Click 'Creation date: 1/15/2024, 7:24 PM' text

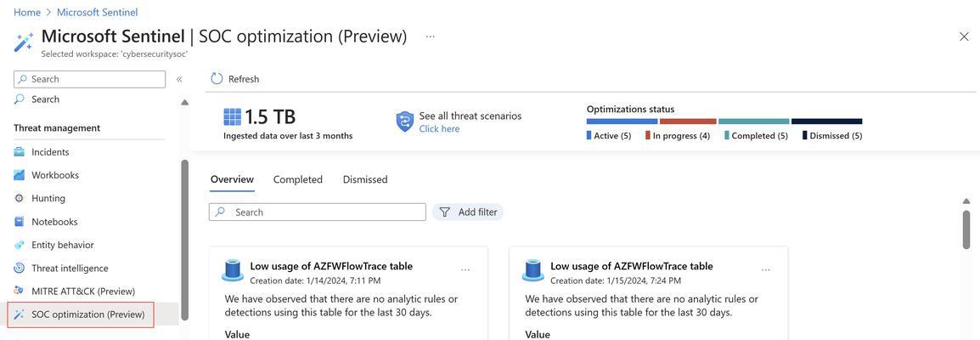tap(616, 280)
